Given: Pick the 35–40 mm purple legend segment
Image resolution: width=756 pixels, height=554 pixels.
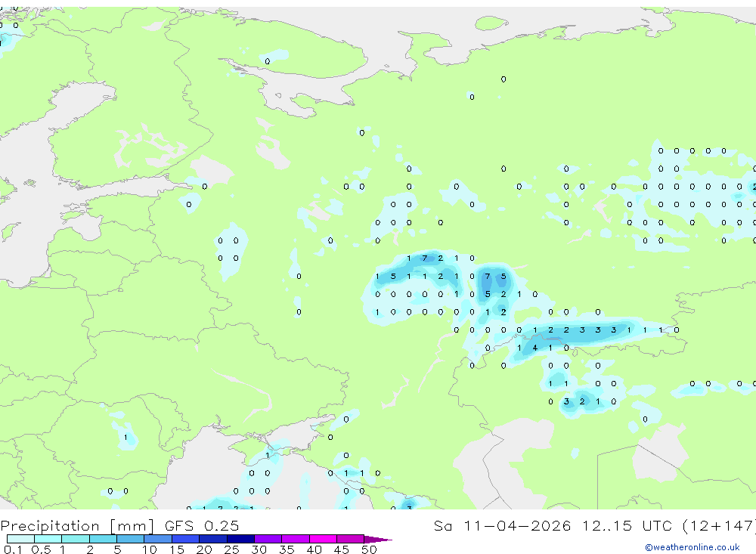Looking at the screenshot, I should point(296,539).
